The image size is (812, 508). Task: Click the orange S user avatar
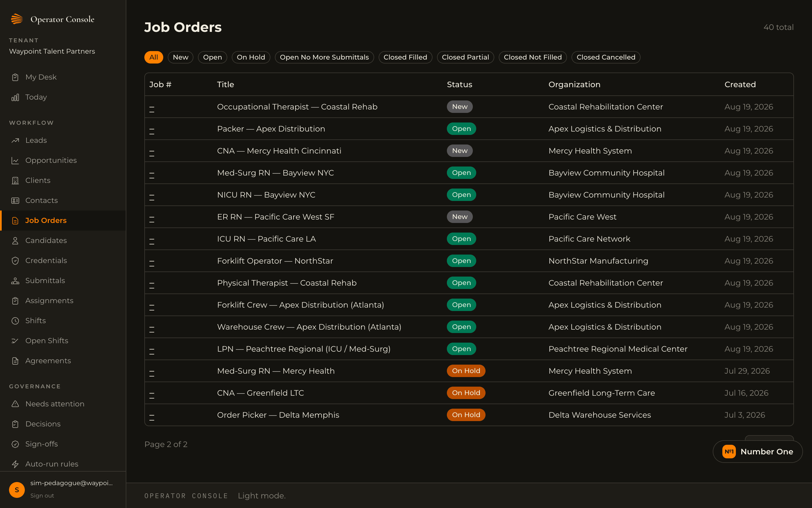(x=17, y=490)
